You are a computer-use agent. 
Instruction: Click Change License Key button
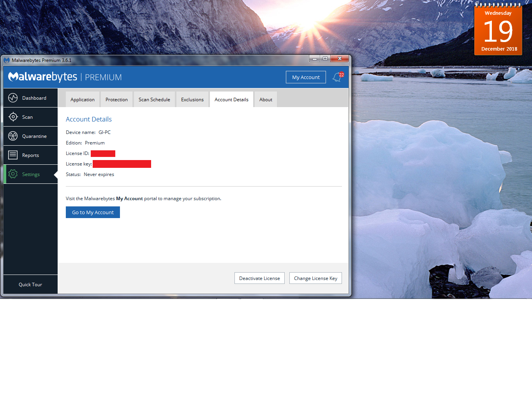pyautogui.click(x=315, y=278)
